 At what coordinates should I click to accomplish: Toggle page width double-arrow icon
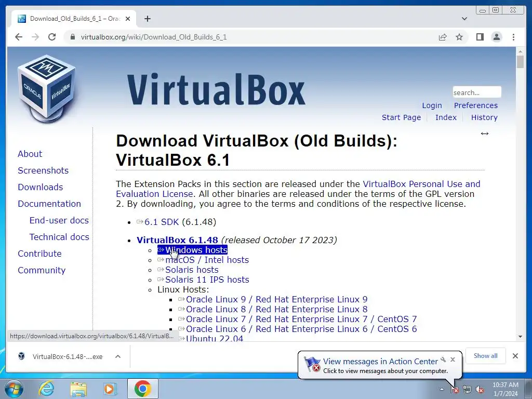pyautogui.click(x=485, y=134)
